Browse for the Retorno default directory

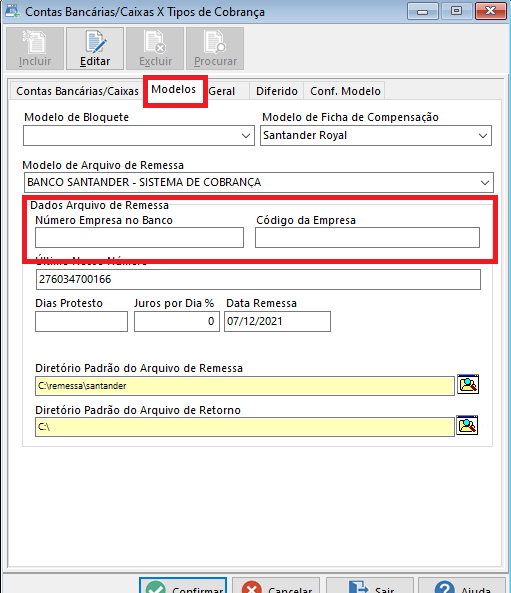[x=467, y=425]
